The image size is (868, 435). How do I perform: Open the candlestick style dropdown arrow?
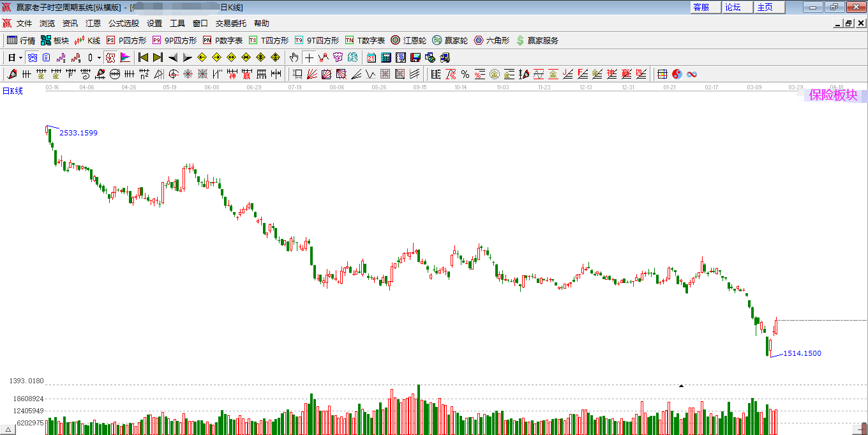[99, 57]
